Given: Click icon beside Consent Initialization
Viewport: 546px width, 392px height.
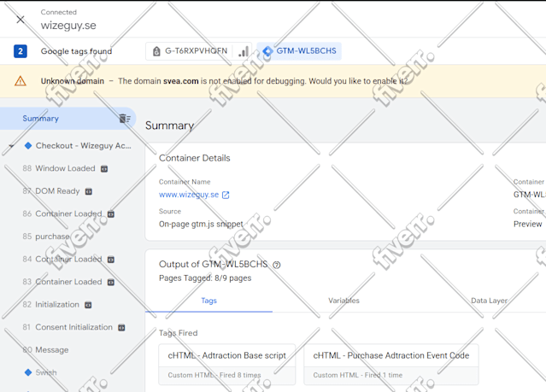Looking at the screenshot, I should coord(121,328).
